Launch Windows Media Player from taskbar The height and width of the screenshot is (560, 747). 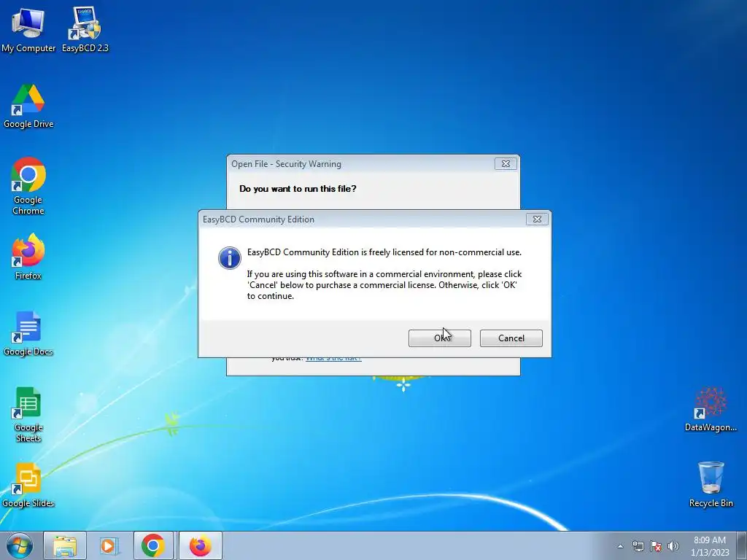[x=109, y=545]
